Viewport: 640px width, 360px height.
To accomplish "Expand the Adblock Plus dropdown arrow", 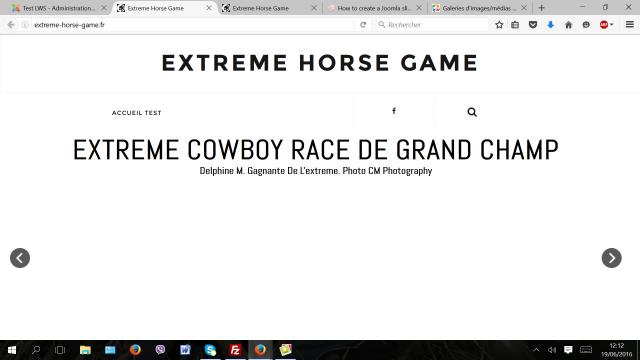I will (x=611, y=25).
